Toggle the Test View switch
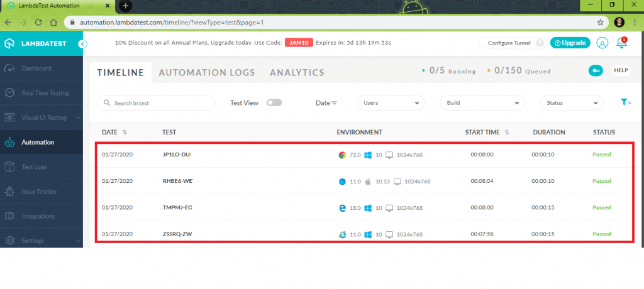This screenshot has width=644, height=289. [x=274, y=103]
